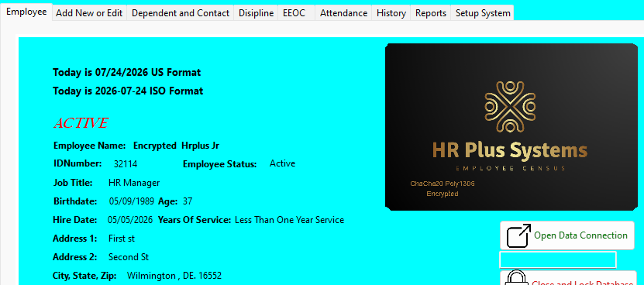Go to the Disipline tab
The image size is (644, 285).
coord(256,13)
